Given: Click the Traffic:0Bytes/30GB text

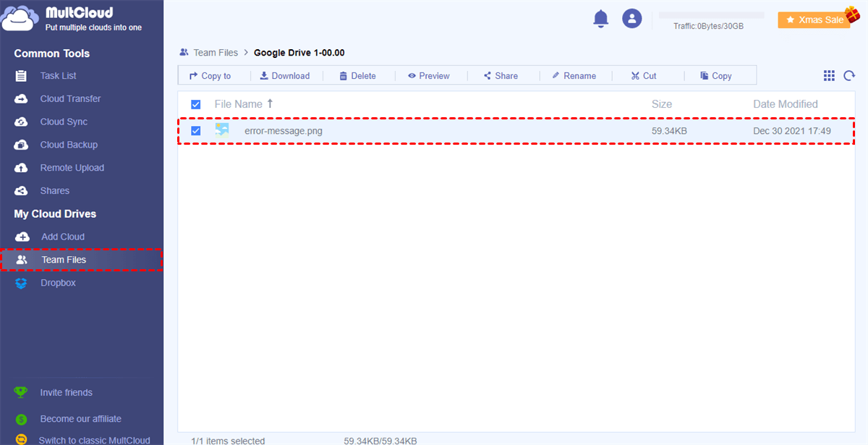Looking at the screenshot, I should tap(709, 26).
